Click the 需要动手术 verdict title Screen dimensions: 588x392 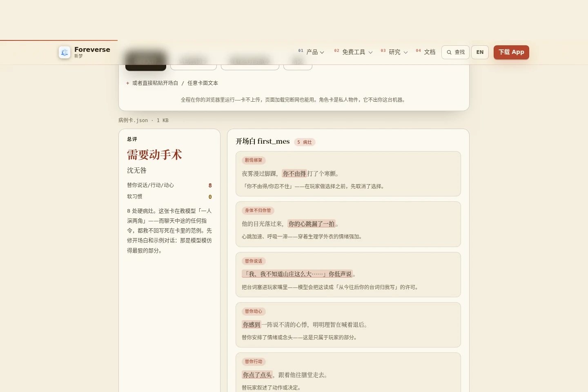[x=154, y=155]
